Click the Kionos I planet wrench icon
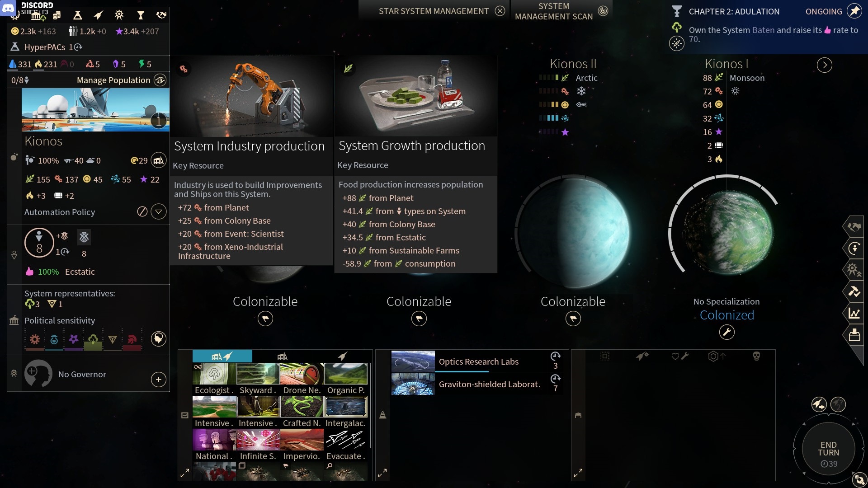This screenshot has height=488, width=868. [x=726, y=332]
